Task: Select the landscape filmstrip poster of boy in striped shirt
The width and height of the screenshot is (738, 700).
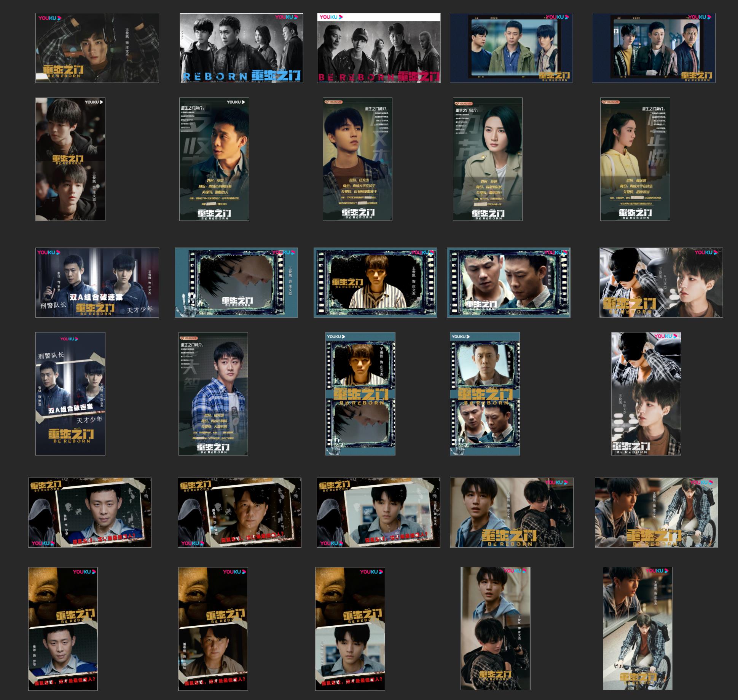Action: tap(375, 283)
